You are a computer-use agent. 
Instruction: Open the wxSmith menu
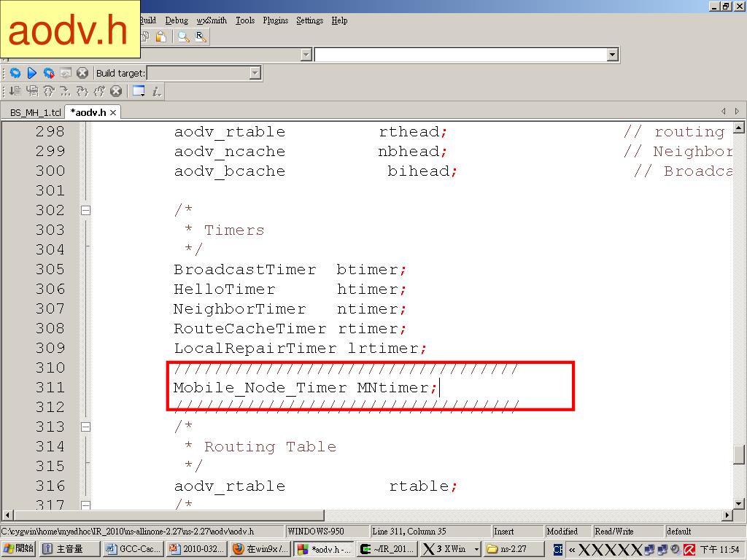tap(212, 20)
